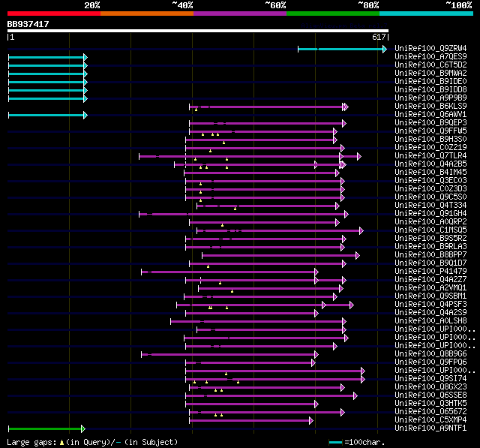Click the UniRef100_C5XMP4 label
The image size is (480, 448).
click(430, 420)
